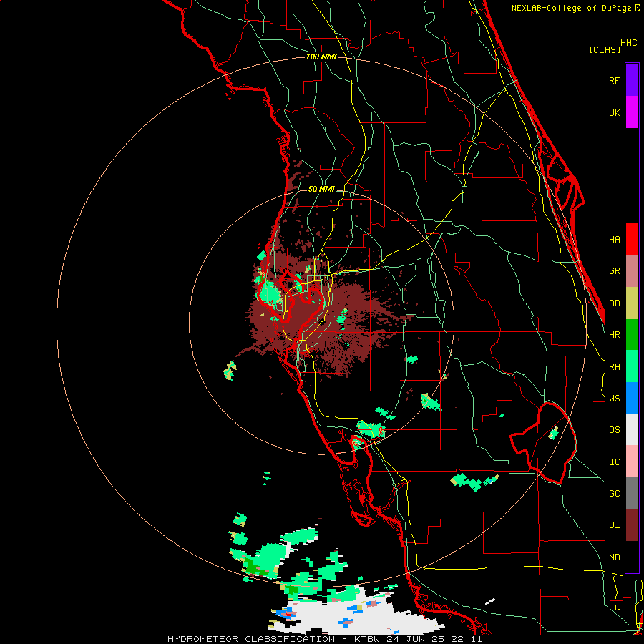Click the "UK" legend label

[614, 112]
